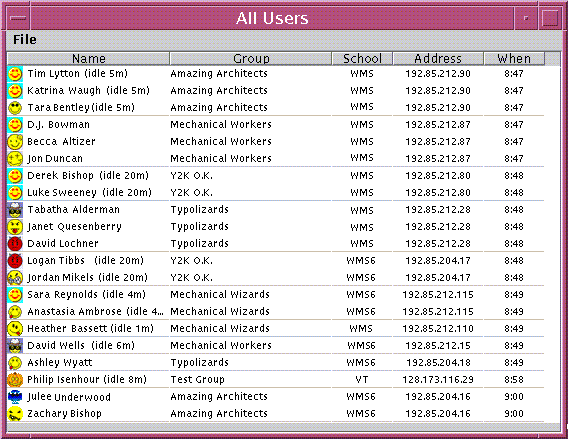
Task: Open the File menu
Action: [x=25, y=39]
